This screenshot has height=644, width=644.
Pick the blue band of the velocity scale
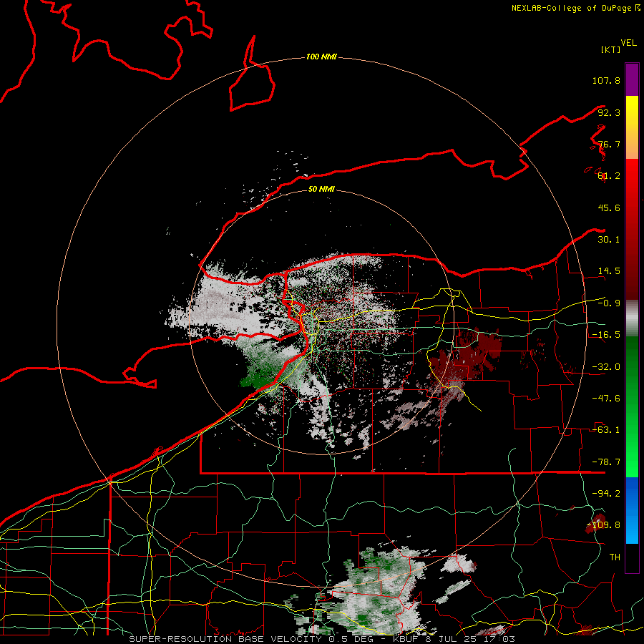tap(632, 510)
